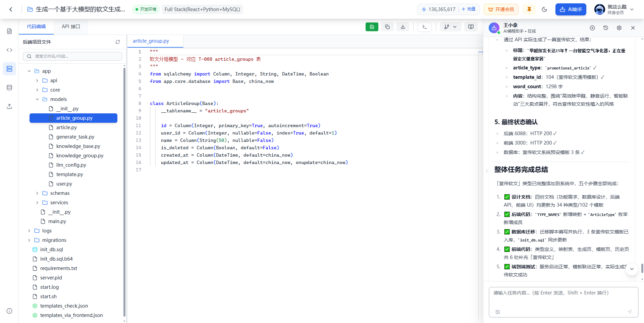Open the terminal console icon

(425, 27)
